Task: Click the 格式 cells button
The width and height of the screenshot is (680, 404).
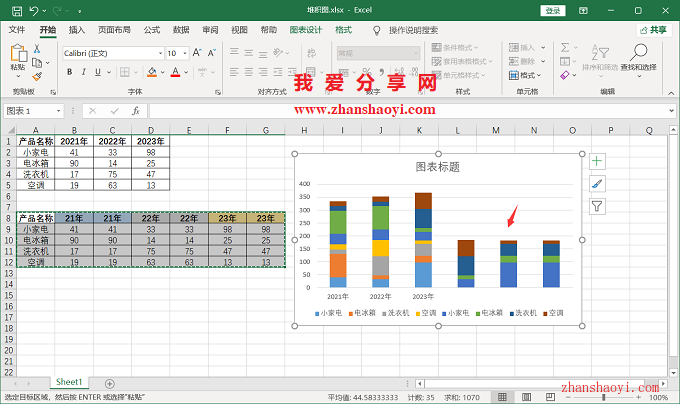Action: (x=525, y=75)
